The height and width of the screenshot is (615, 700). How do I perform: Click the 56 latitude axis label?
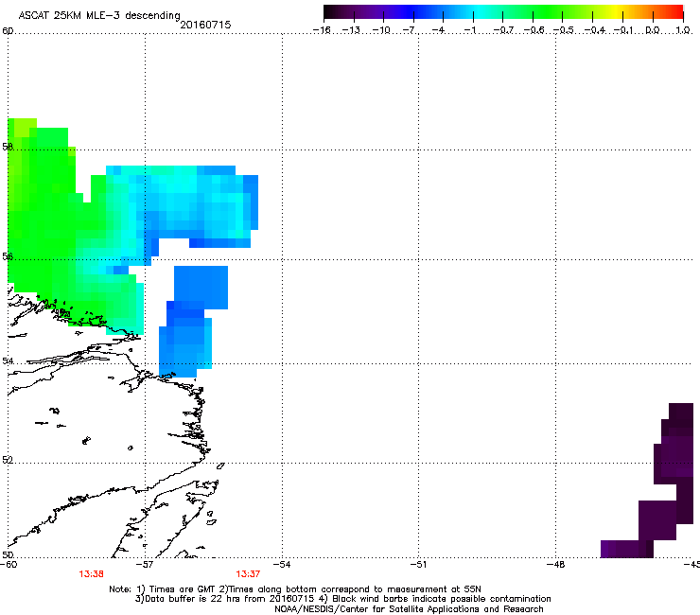pyautogui.click(x=8, y=256)
